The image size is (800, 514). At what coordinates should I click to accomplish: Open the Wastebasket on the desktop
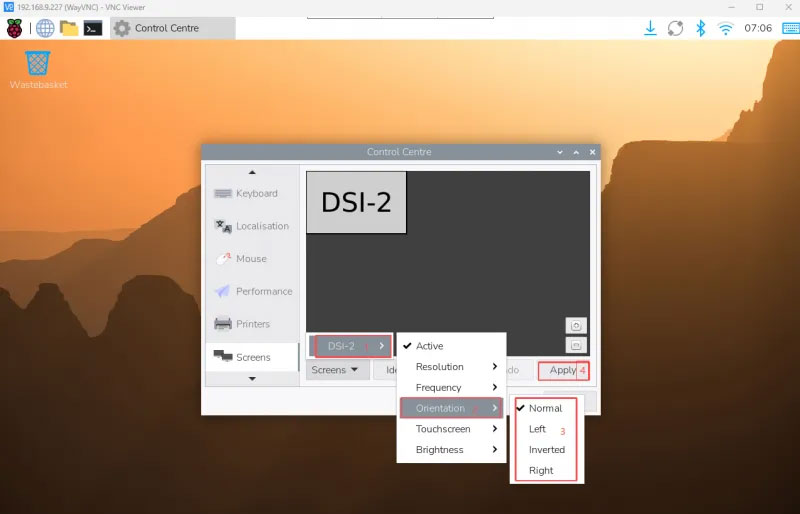pyautogui.click(x=38, y=64)
